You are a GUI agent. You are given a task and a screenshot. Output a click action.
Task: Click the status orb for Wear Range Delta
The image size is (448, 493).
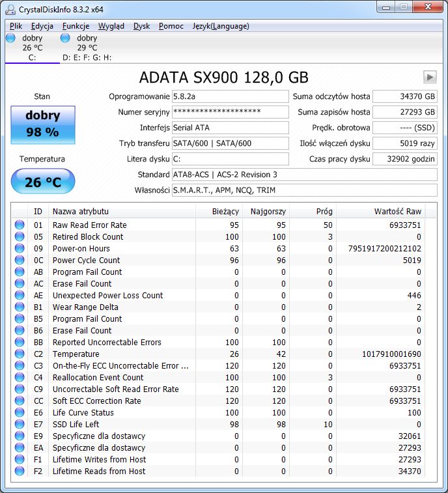20,307
